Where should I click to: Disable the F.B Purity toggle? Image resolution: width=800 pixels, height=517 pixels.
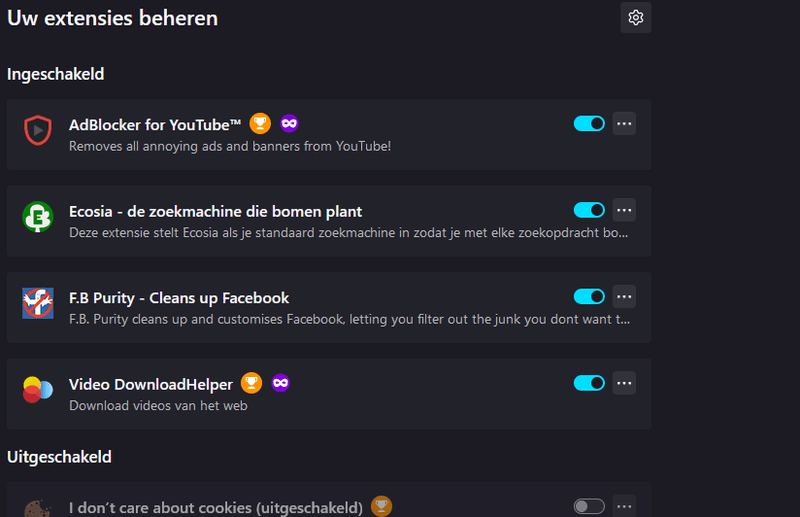tap(589, 296)
